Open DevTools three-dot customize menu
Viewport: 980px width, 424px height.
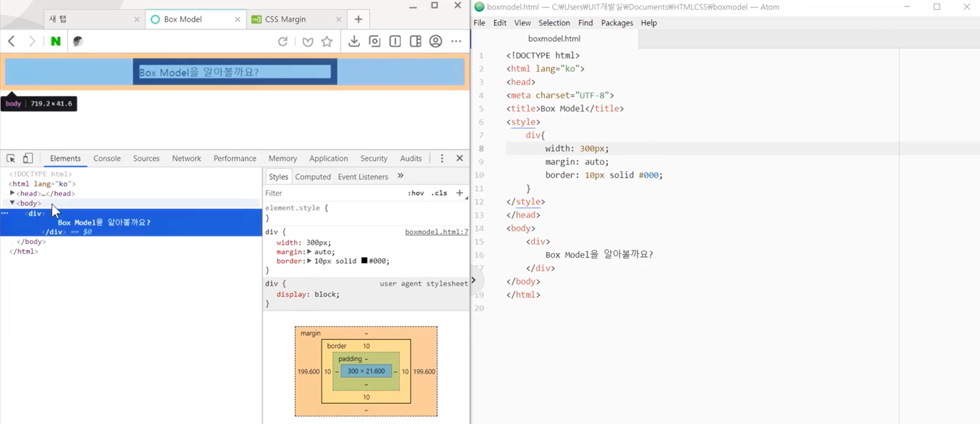[x=442, y=158]
